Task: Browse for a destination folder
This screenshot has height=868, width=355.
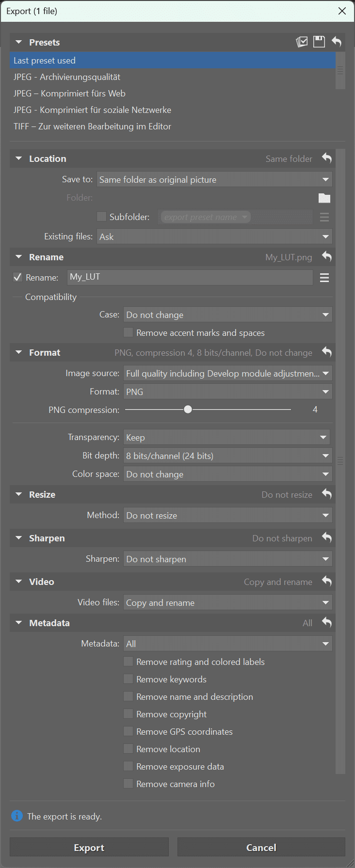Action: (x=324, y=198)
